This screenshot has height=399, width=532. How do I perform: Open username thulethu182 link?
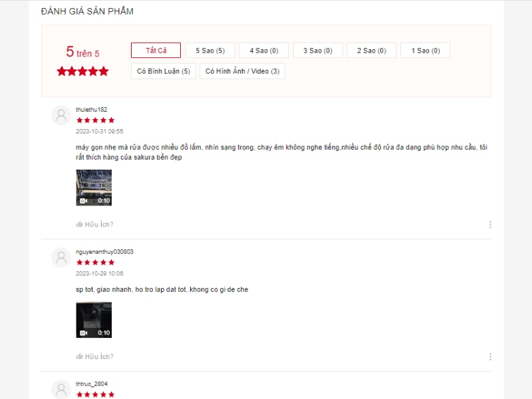(x=91, y=110)
